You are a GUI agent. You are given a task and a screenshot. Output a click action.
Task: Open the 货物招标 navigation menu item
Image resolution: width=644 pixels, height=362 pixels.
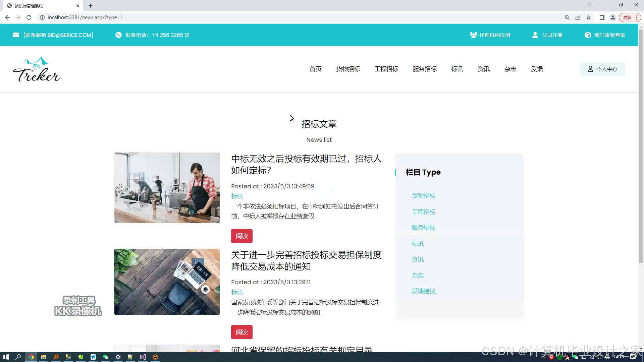coord(348,69)
